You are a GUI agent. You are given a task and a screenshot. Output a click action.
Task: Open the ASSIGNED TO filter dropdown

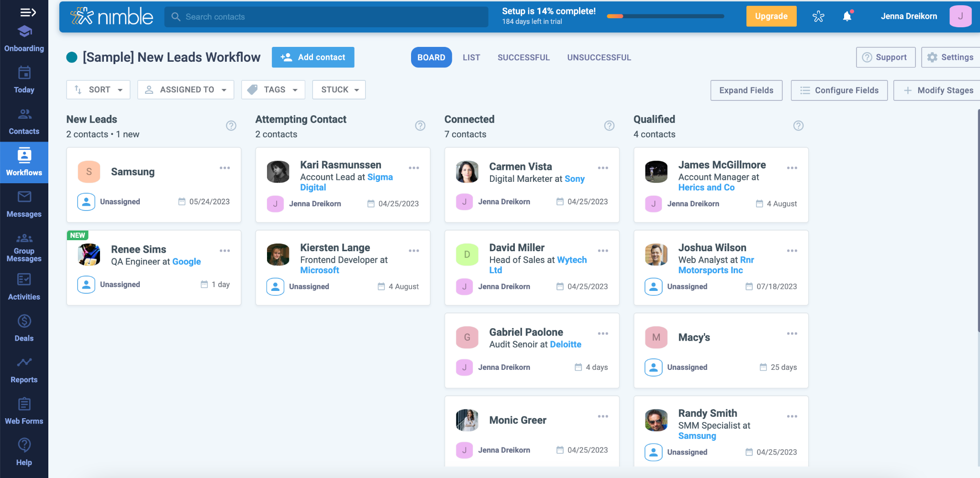pos(186,90)
